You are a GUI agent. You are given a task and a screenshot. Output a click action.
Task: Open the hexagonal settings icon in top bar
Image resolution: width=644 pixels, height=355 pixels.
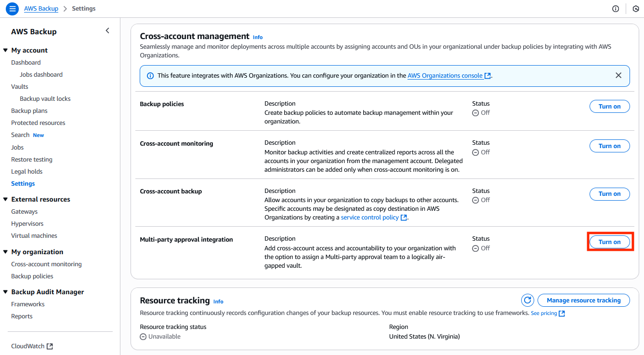click(635, 8)
